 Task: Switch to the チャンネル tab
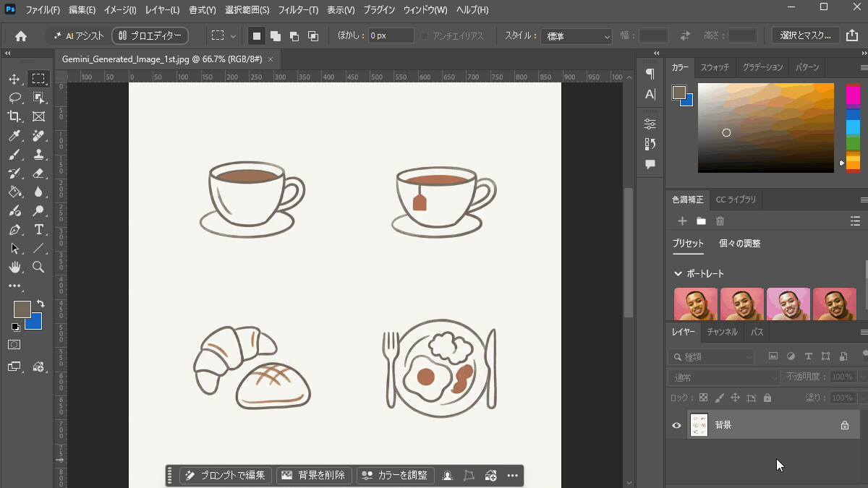click(722, 332)
